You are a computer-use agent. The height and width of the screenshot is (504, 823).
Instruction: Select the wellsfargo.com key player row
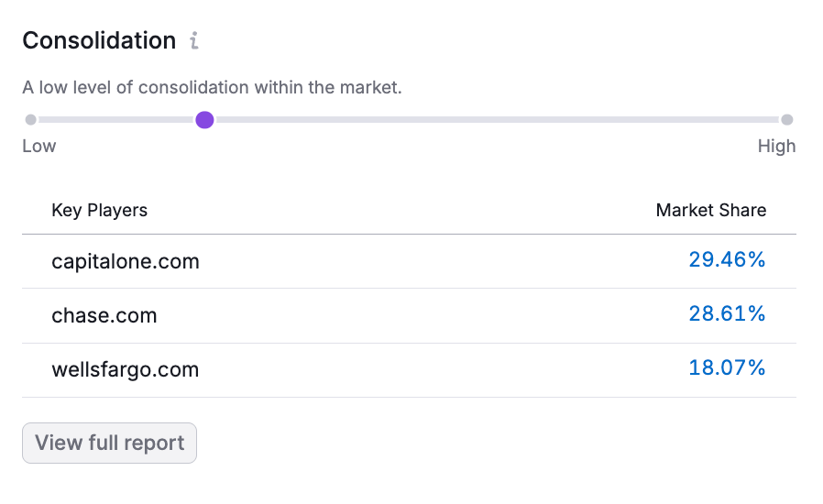point(126,370)
